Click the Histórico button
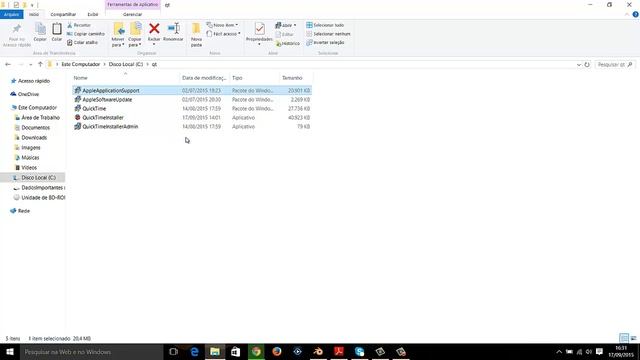 288,43
